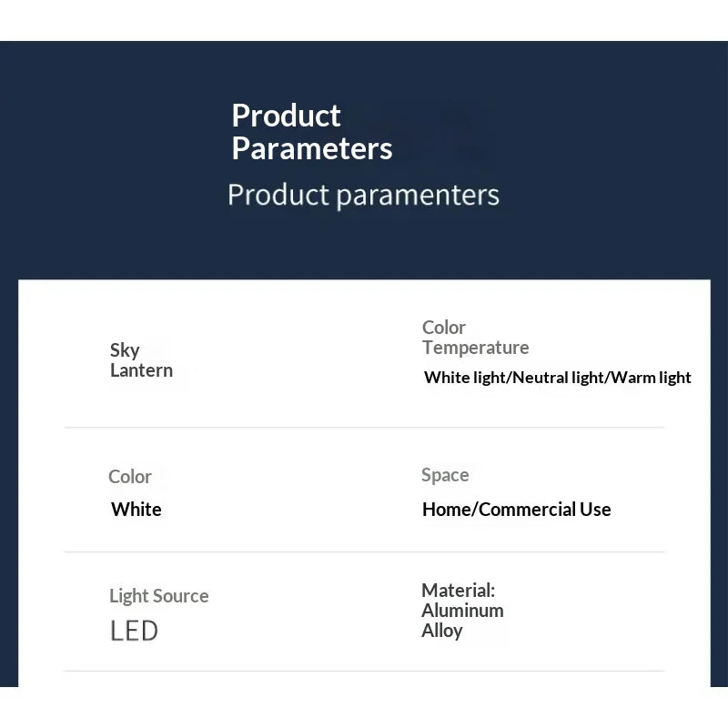Screen dimensions: 728x728
Task: Select "Home/Commercial Use" value text
Action: (516, 510)
